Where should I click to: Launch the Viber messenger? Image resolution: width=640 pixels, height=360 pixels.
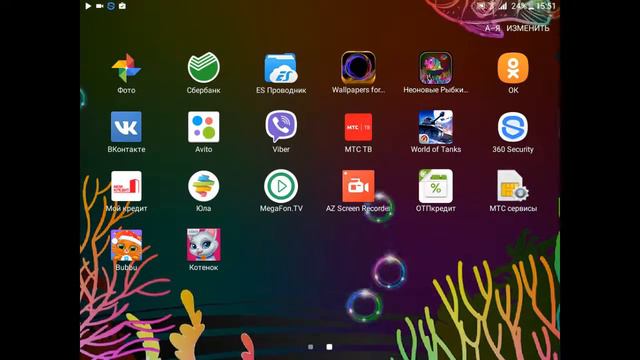(281, 127)
